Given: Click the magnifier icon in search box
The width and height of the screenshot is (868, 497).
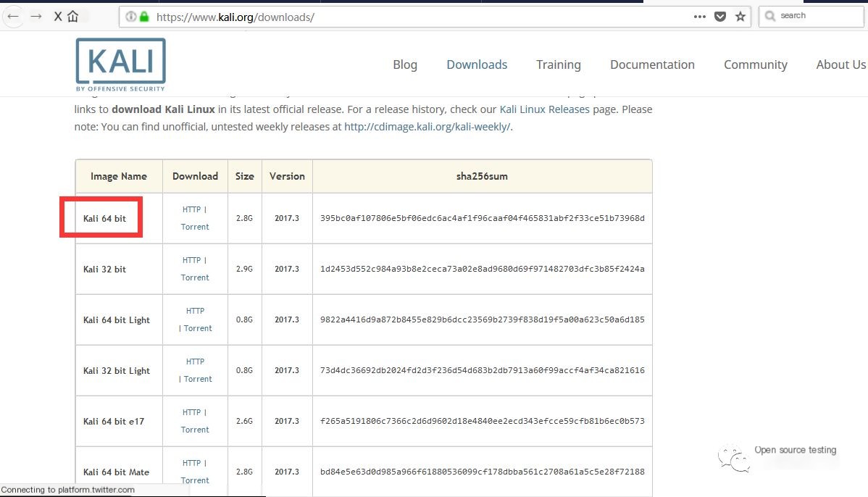Looking at the screenshot, I should [770, 16].
